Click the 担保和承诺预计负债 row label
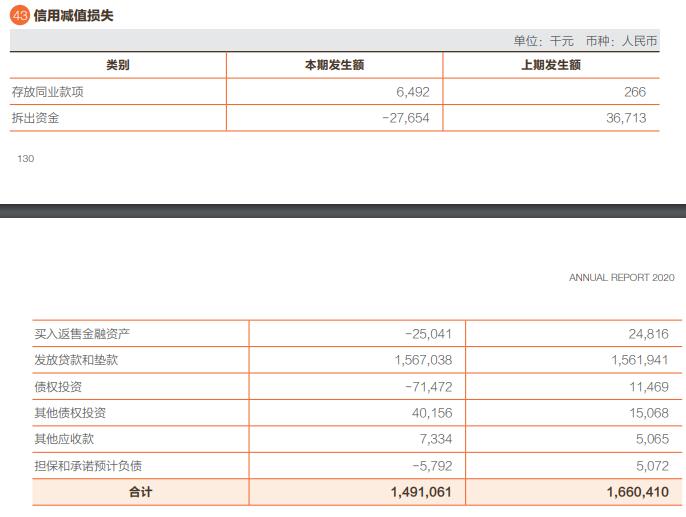The height and width of the screenshot is (517, 686). point(88,465)
